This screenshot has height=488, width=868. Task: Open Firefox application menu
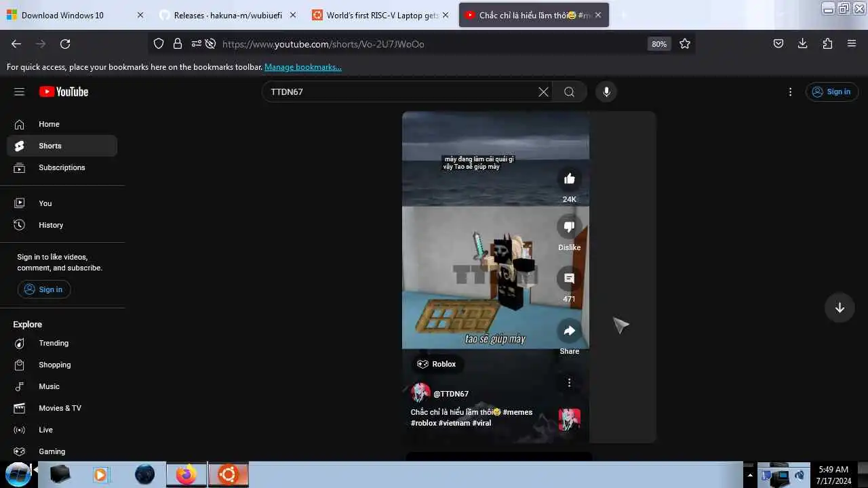point(852,43)
